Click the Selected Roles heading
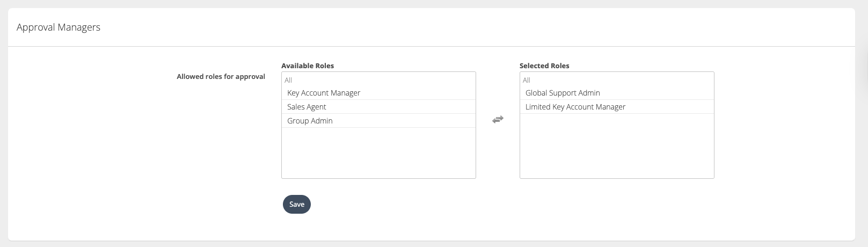Screen dimensions: 868x247 pos(544,66)
